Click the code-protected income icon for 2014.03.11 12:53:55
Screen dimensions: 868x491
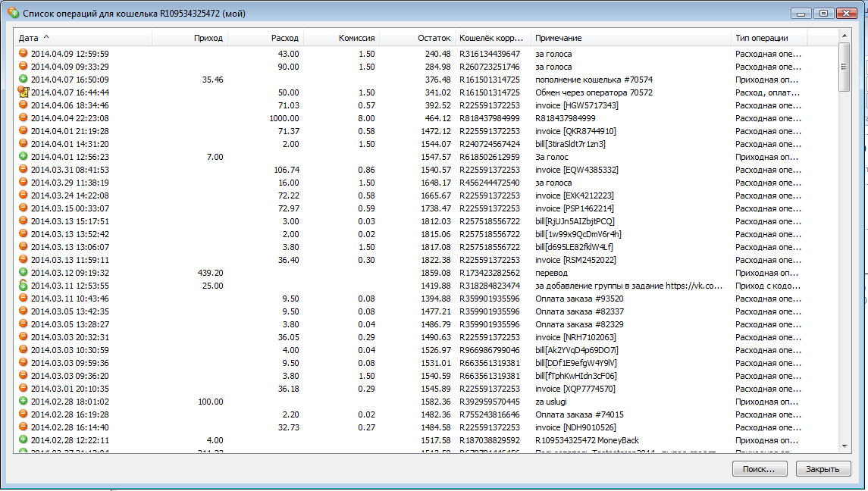(23, 285)
